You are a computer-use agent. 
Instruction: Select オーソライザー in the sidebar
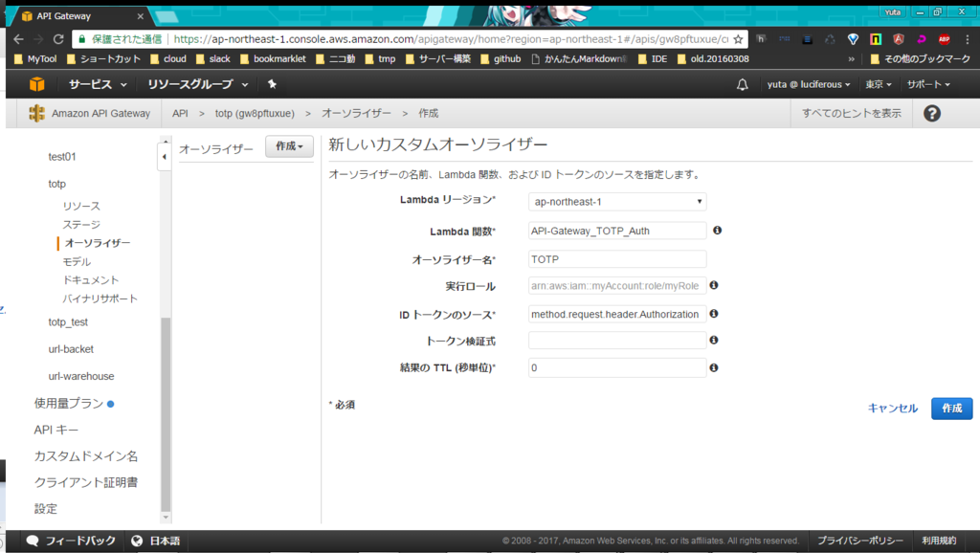tap(98, 242)
